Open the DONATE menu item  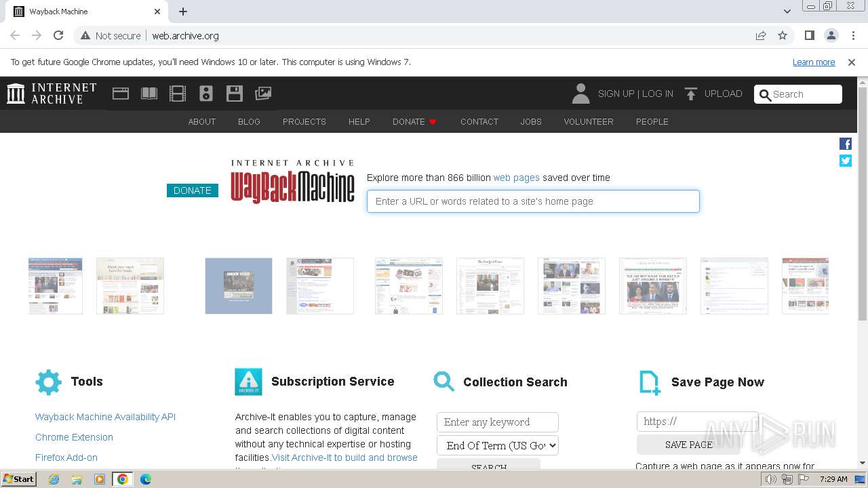pyautogui.click(x=414, y=122)
